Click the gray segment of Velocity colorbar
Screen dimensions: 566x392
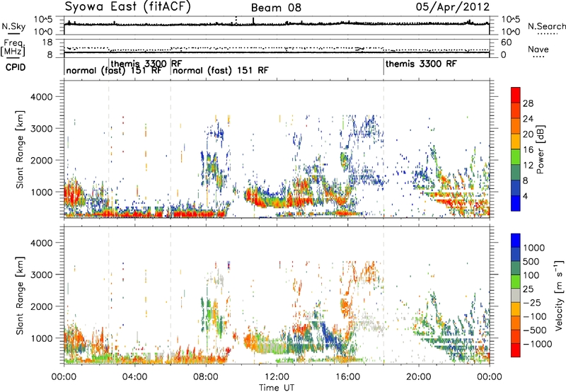[516, 296]
